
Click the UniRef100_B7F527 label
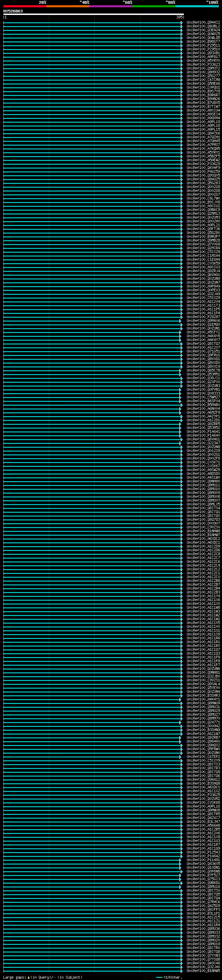point(203,875)
